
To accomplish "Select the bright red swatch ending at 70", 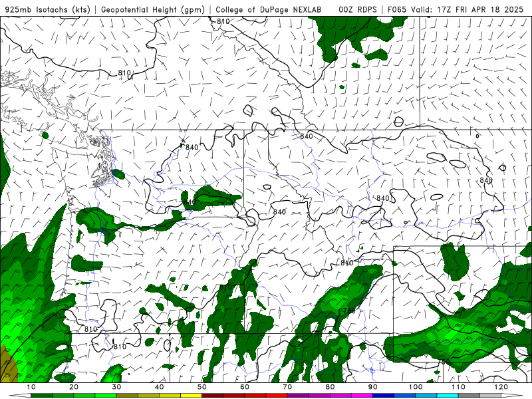I will click(276, 395).
